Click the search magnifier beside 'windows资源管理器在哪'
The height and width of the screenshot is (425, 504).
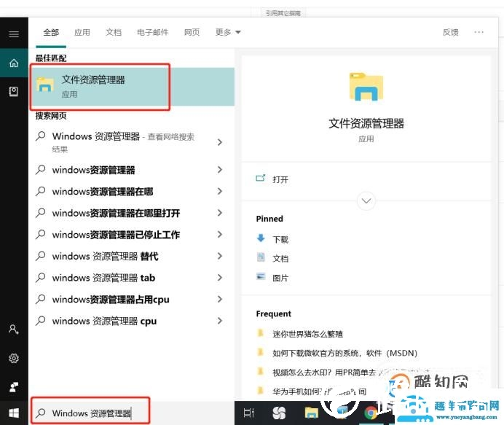point(41,191)
